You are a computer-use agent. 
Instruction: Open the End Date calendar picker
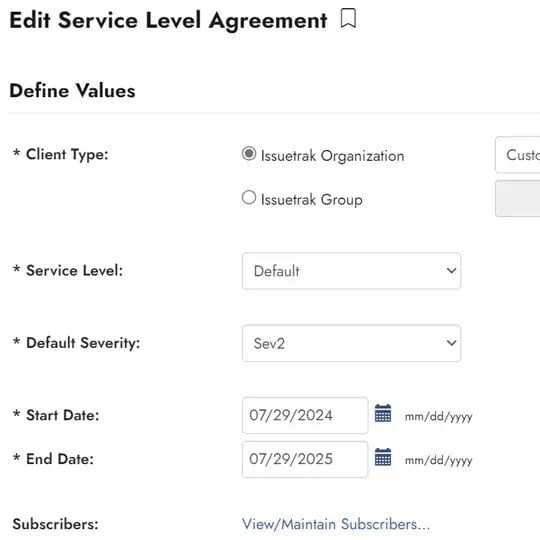click(x=383, y=457)
